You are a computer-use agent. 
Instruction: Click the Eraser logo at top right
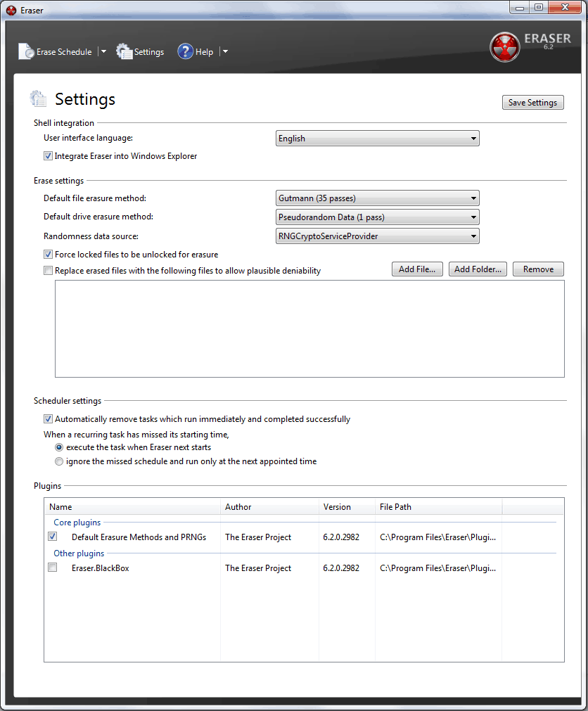tap(504, 46)
